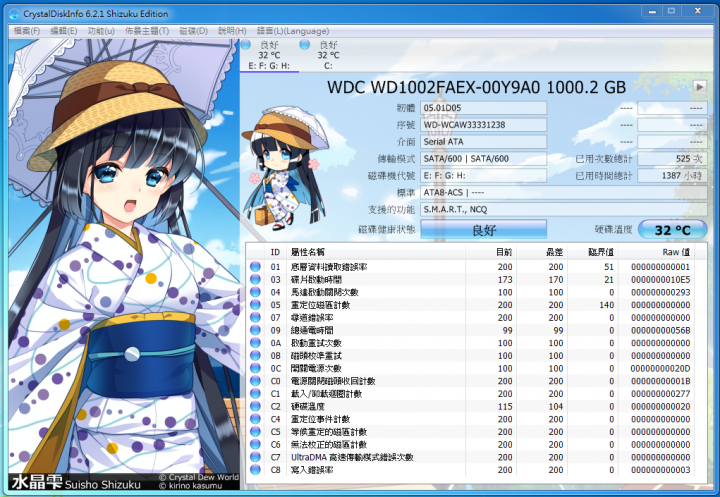This screenshot has width=720, height=497.
Task: Click status icon for attribute 0A
Action: pyautogui.click(x=255, y=343)
